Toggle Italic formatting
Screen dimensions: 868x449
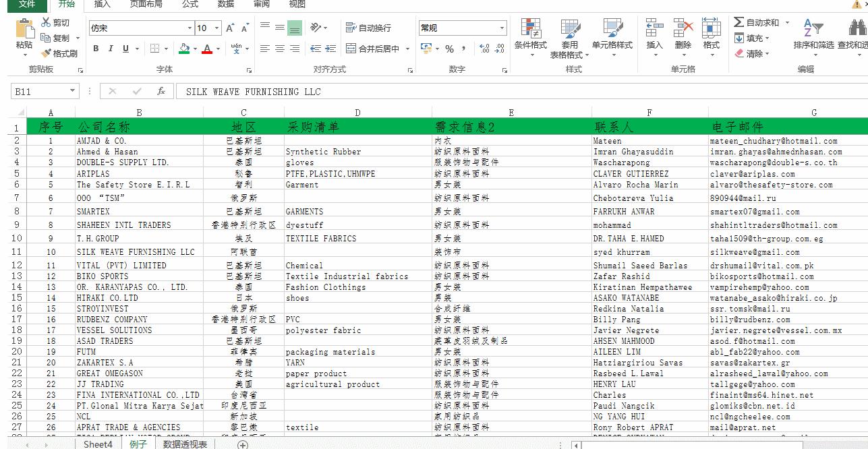coord(111,49)
